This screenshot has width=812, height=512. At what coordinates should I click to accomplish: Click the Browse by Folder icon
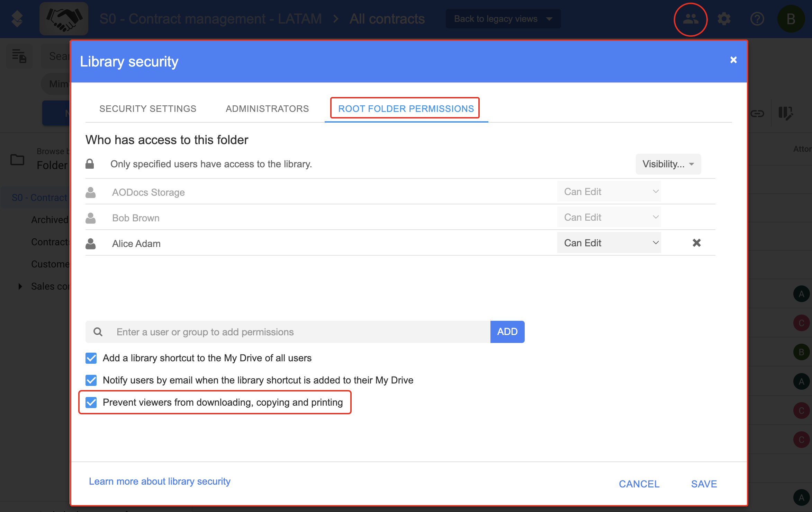point(17,160)
